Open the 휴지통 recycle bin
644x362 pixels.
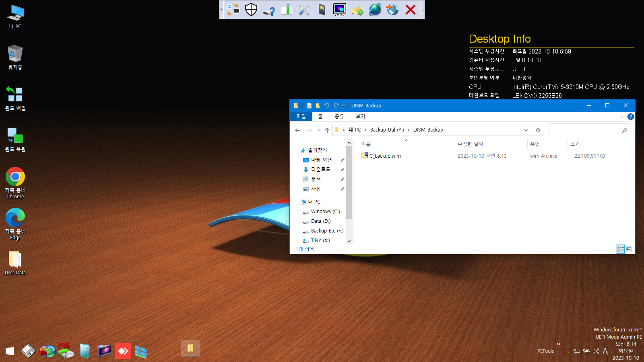15,57
